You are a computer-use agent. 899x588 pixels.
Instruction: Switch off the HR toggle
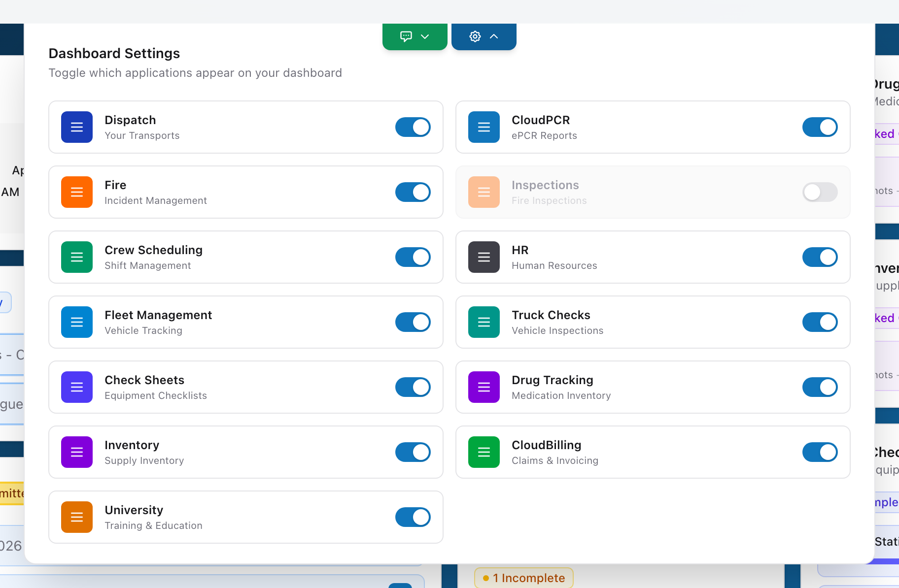tap(820, 257)
